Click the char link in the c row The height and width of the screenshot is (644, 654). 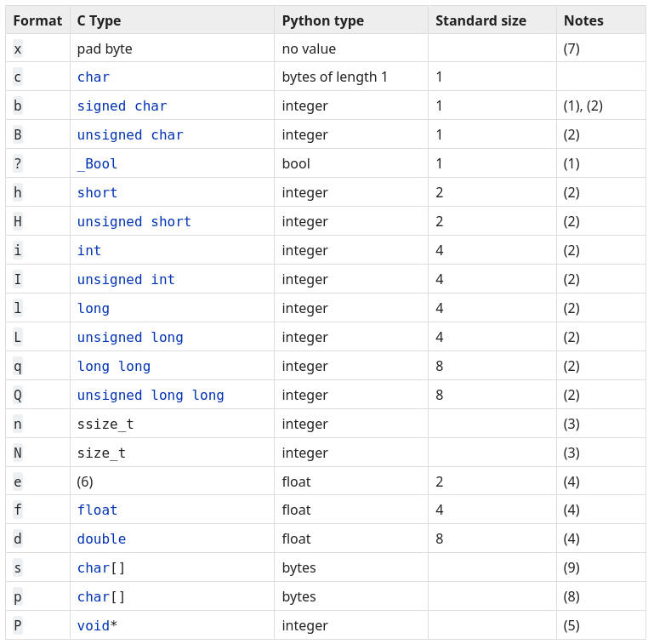coord(93,77)
